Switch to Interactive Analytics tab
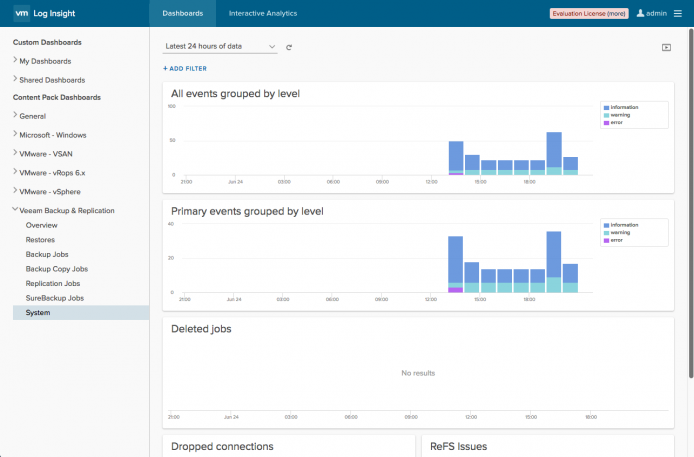Image resolution: width=694 pixels, height=457 pixels. click(263, 13)
